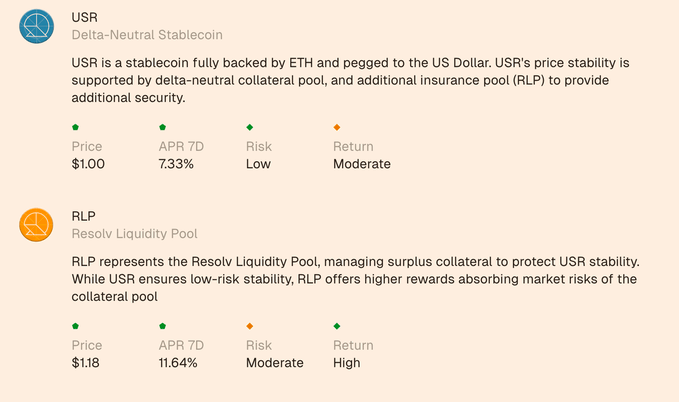The height and width of the screenshot is (402, 679).
Task: Click green diamond icon above USR Risk
Action: 249,127
